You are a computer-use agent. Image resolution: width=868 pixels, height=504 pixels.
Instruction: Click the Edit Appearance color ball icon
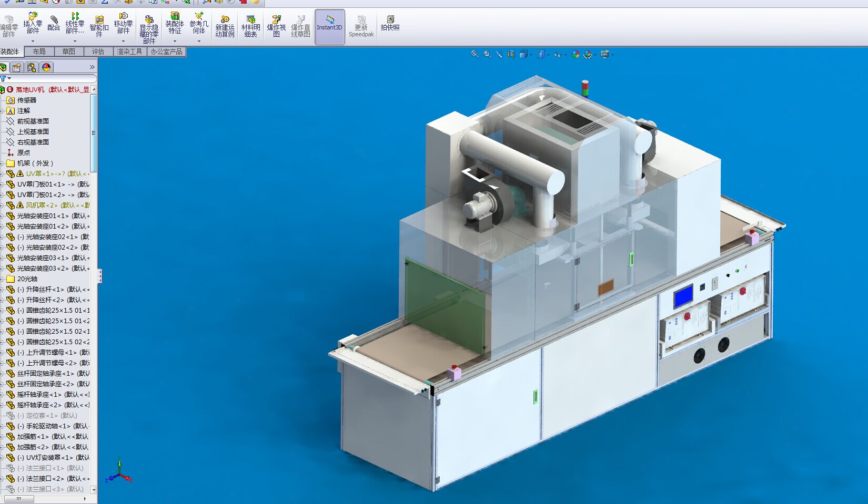pyautogui.click(x=576, y=54)
